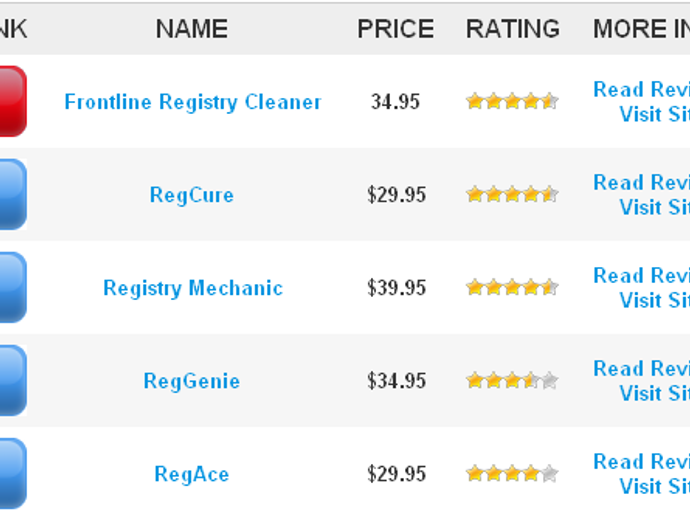Click the RATING column header
This screenshot has width=690, height=518.
coord(513,29)
